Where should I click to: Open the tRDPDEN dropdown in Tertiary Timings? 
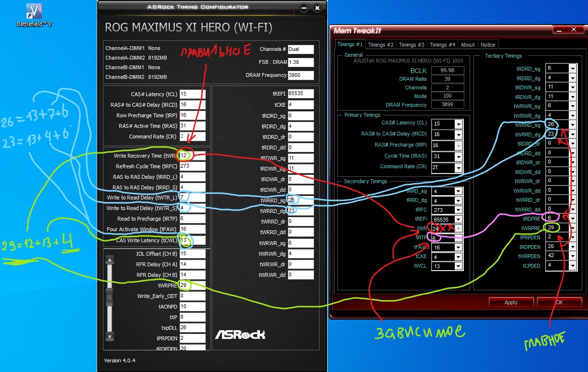573,247
